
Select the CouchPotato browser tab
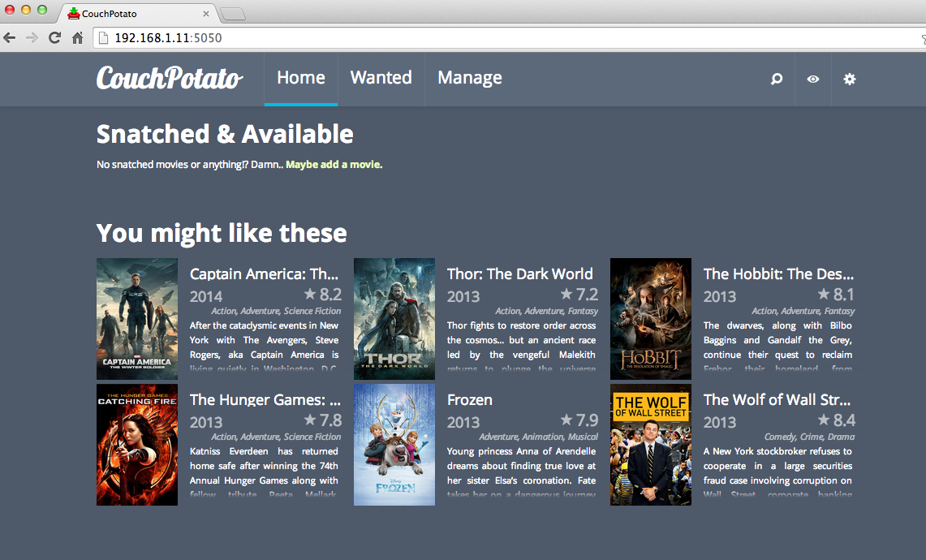click(x=139, y=13)
